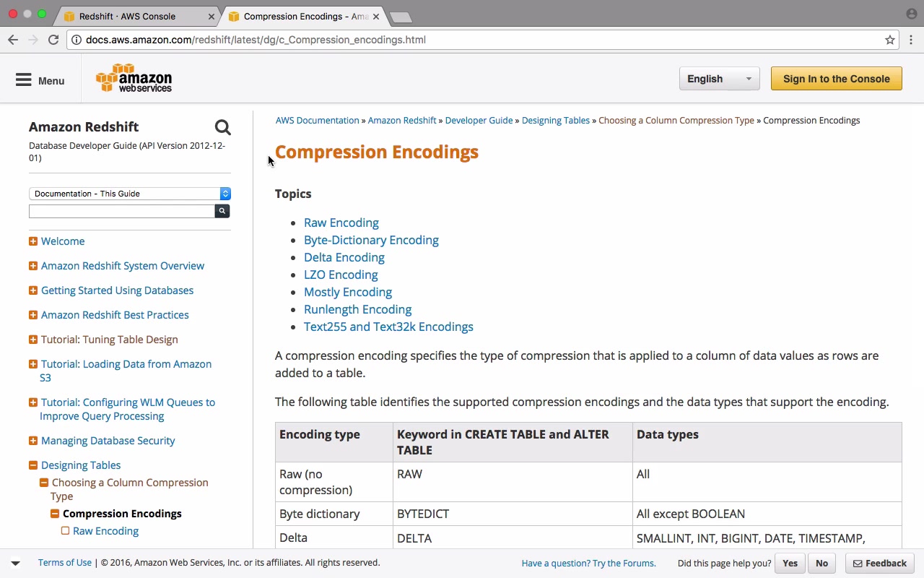
Task: Open Amazon Redshift Best Practices sidebar link
Action: 115,315
